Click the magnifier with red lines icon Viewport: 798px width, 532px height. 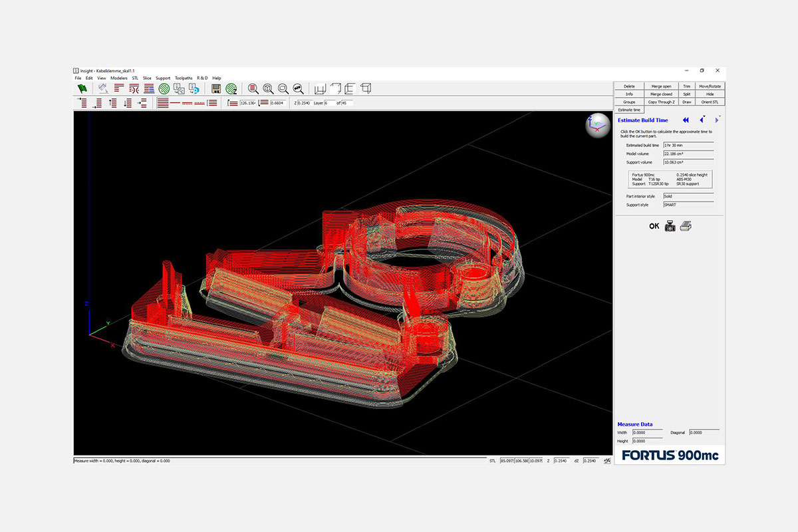[253, 88]
